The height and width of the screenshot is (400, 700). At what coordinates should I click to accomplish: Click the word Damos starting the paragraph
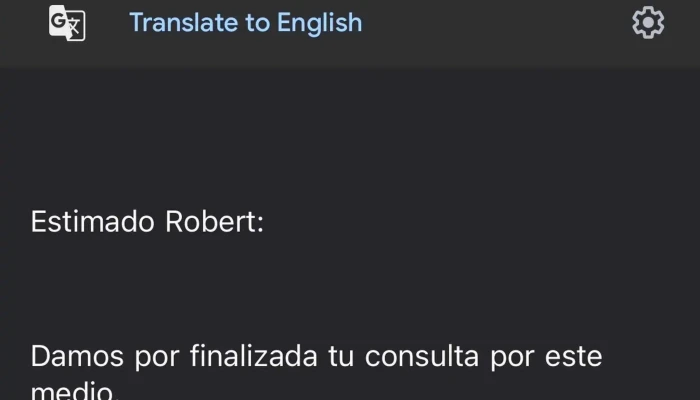tap(77, 356)
